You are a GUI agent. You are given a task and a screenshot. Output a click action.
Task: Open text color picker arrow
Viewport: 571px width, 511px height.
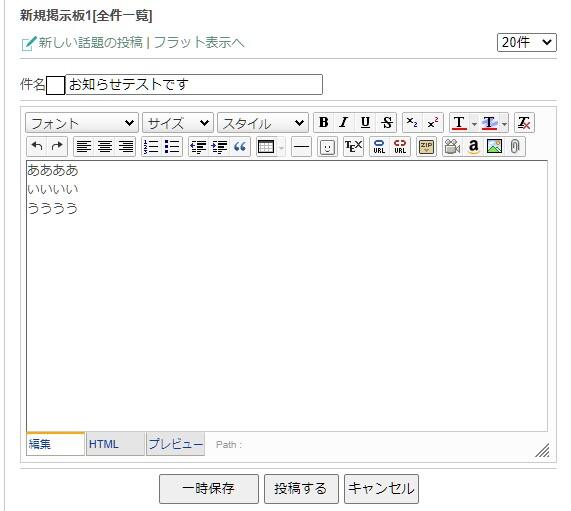(474, 123)
